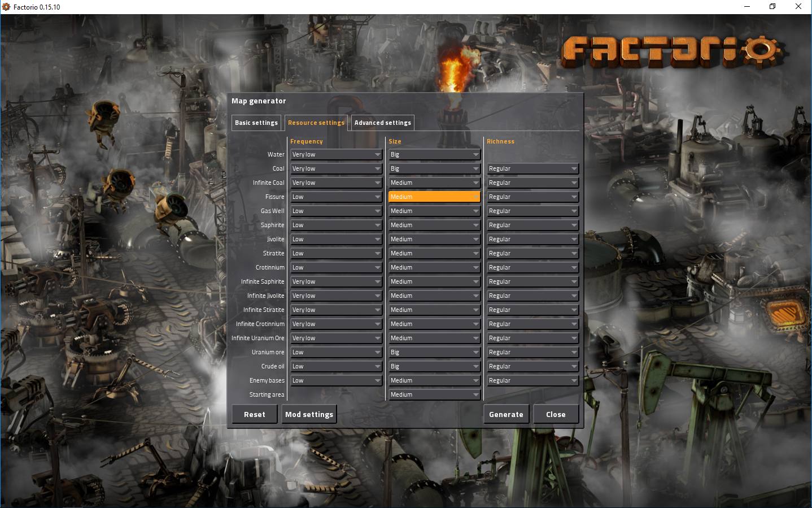The height and width of the screenshot is (508, 812).
Task: Expand the Infinite Jivolite frequency dropdown
Action: coord(337,296)
